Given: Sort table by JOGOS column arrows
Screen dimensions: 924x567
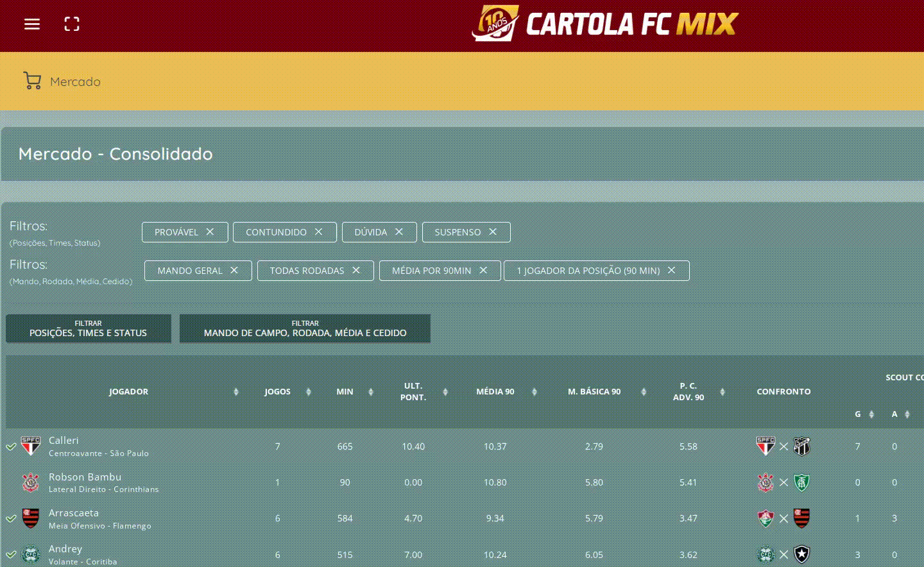Looking at the screenshot, I should click(x=309, y=392).
